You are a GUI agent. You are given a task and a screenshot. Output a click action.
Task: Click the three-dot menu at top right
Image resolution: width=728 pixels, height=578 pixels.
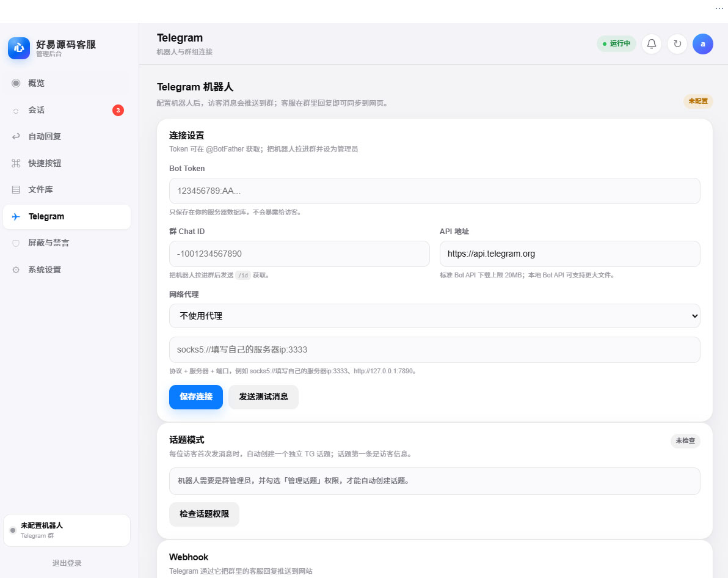pos(719,9)
